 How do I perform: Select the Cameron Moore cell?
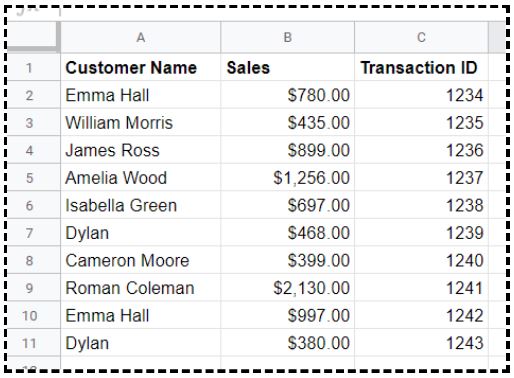(140, 260)
